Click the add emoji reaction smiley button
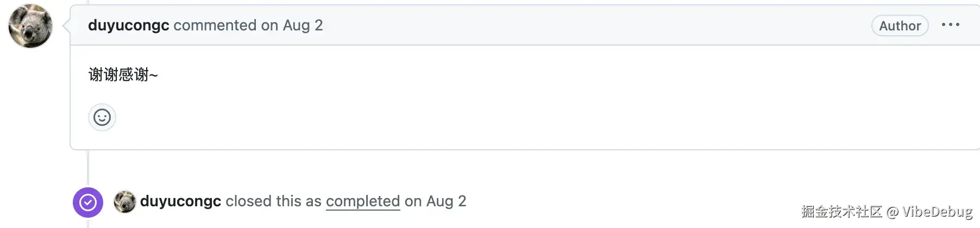The height and width of the screenshot is (228, 980). [102, 117]
